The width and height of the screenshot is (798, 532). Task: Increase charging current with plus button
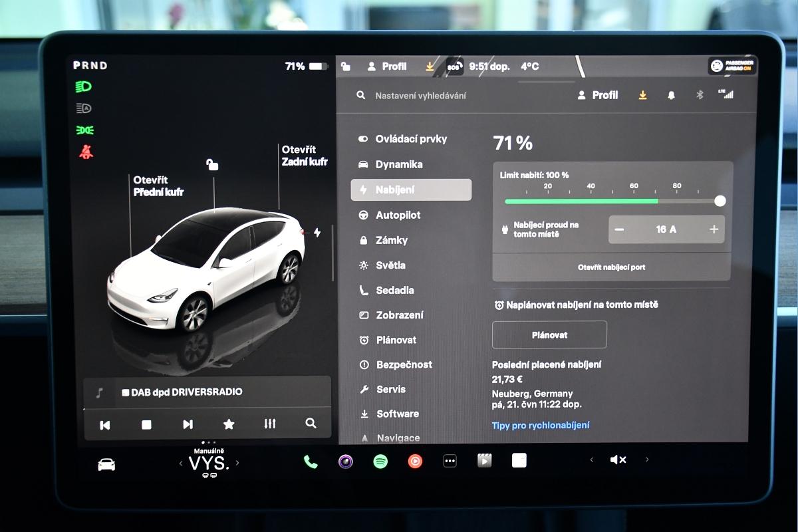click(x=714, y=229)
